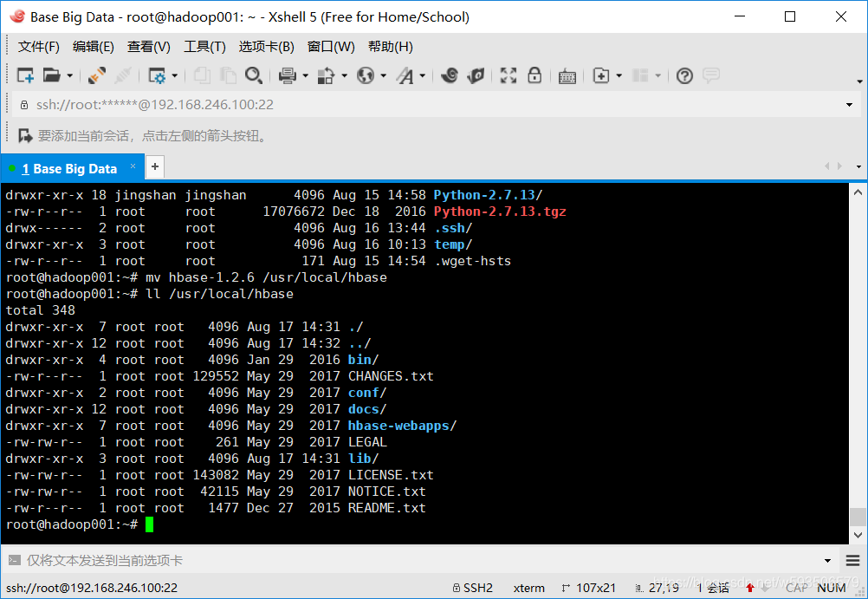
Task: Click the terminal scrollbar up arrow
Action: click(x=858, y=192)
